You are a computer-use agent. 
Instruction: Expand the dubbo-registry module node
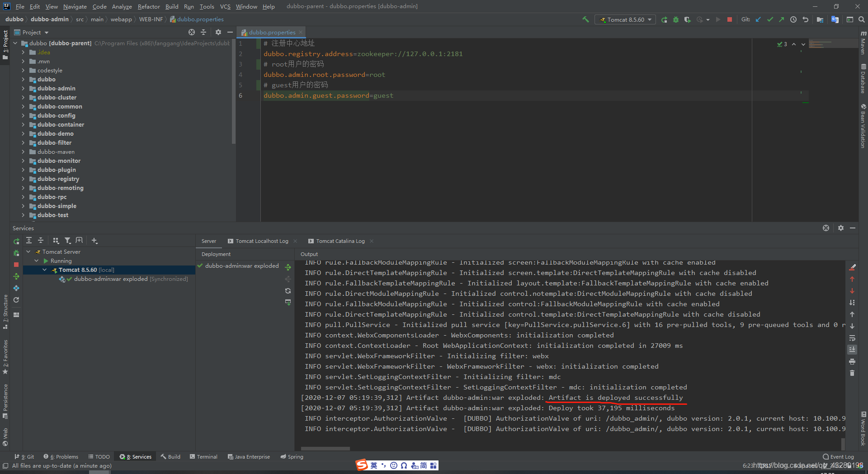[23, 179]
